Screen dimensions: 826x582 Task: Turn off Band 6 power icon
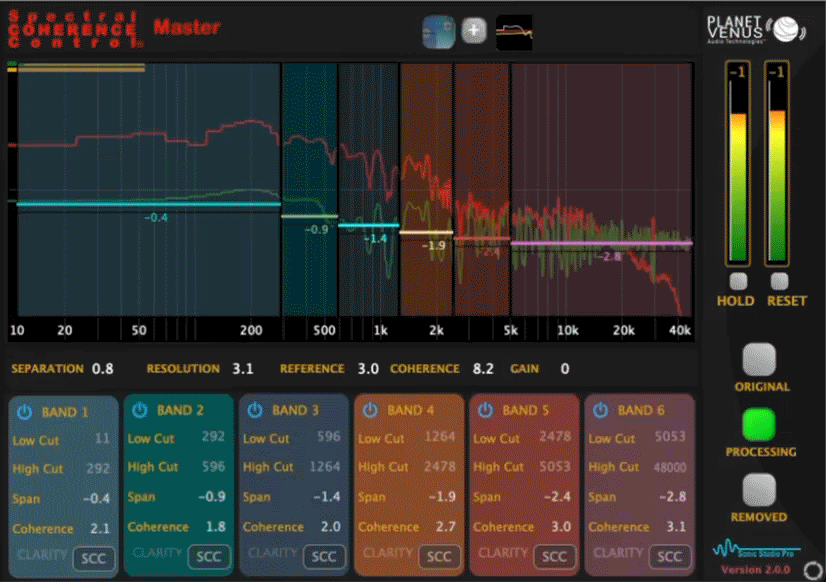601,410
